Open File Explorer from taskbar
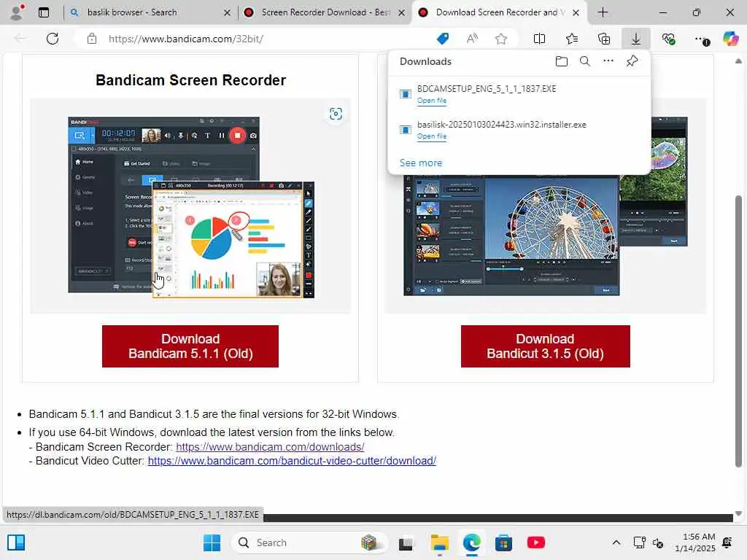This screenshot has width=747, height=560. (x=440, y=542)
